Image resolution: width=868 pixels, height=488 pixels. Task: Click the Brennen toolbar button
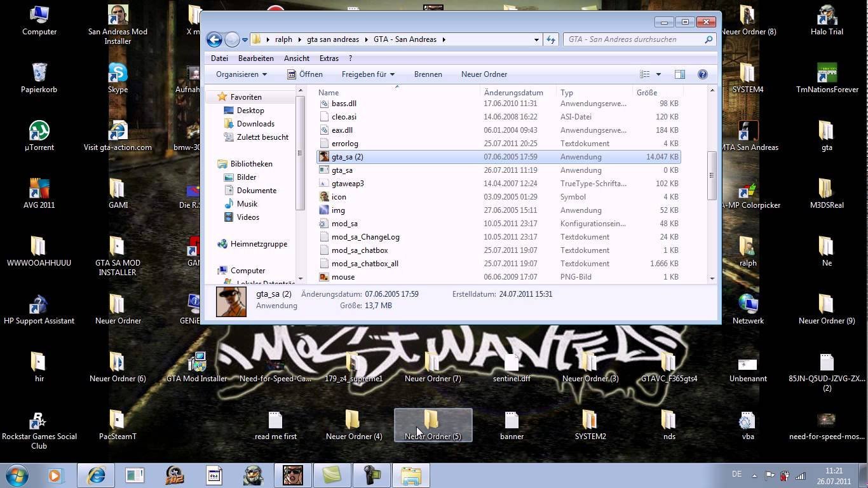click(x=428, y=74)
